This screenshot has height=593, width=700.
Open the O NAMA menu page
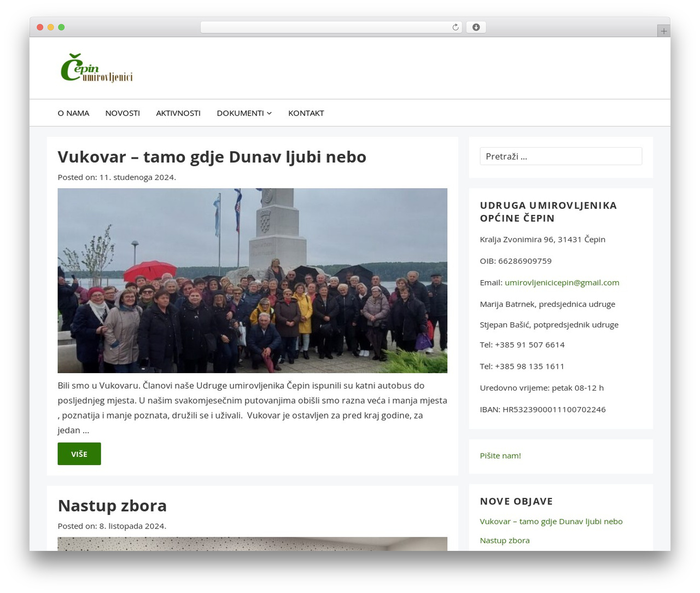pyautogui.click(x=73, y=113)
